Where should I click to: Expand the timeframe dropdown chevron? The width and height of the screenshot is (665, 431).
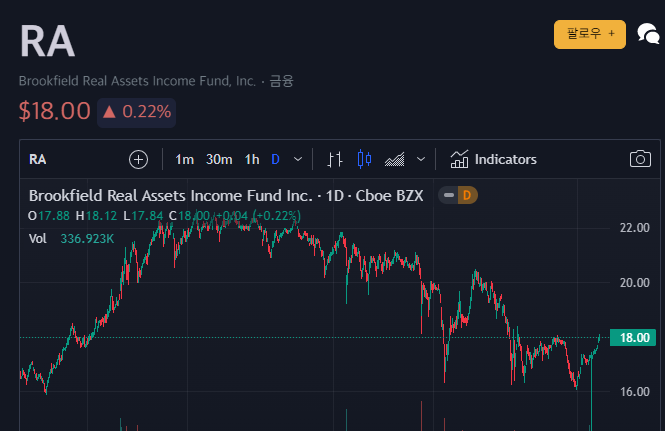click(298, 160)
